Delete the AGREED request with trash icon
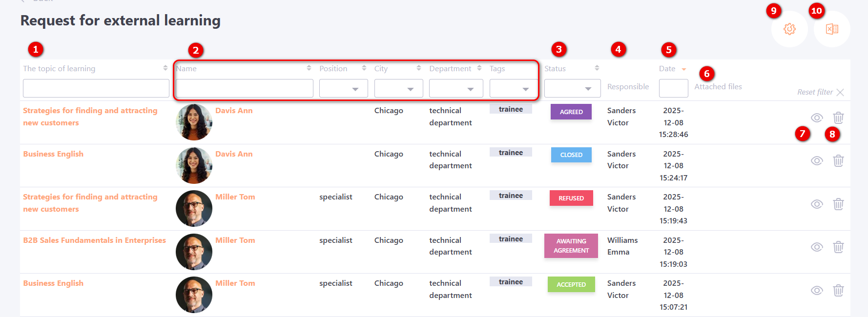868x317 pixels. (838, 118)
